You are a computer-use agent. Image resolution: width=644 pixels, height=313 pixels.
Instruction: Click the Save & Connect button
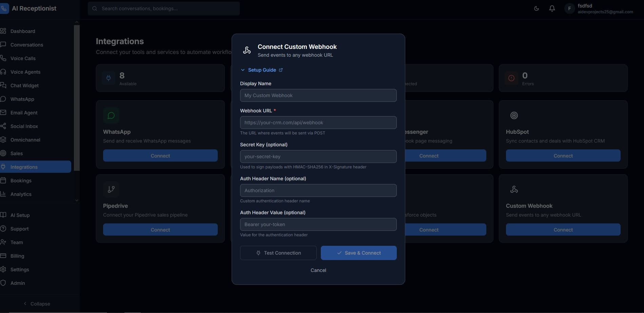tap(358, 253)
